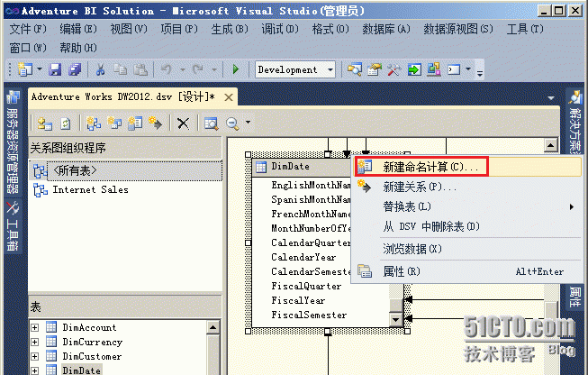Open the 视图(V) menu
This screenshot has width=588, height=375.
click(x=129, y=29)
